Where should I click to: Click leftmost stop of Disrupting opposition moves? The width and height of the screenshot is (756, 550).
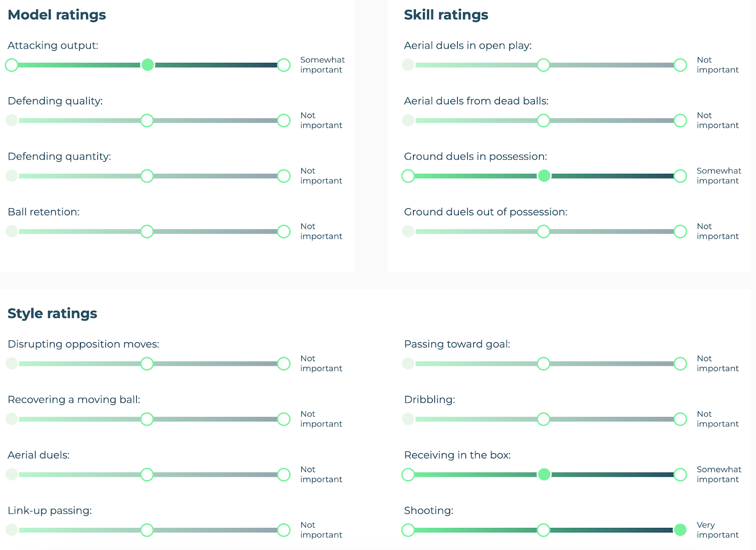(x=12, y=364)
